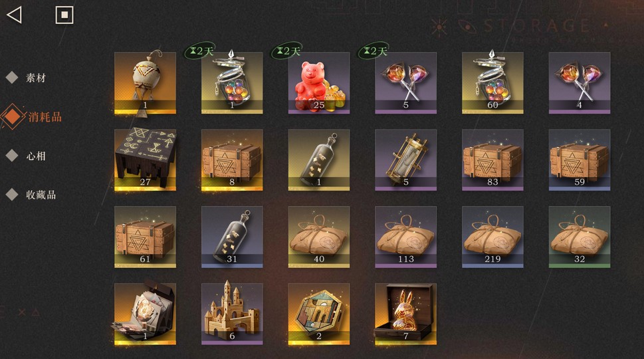
Task: Select the white pouch ornament item
Action: point(145,83)
